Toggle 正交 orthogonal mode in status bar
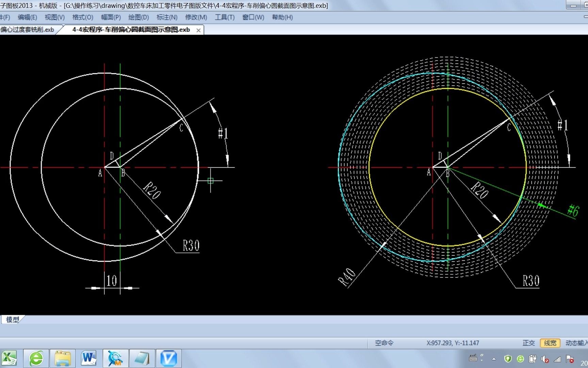This screenshot has height=368, width=588. (528, 343)
